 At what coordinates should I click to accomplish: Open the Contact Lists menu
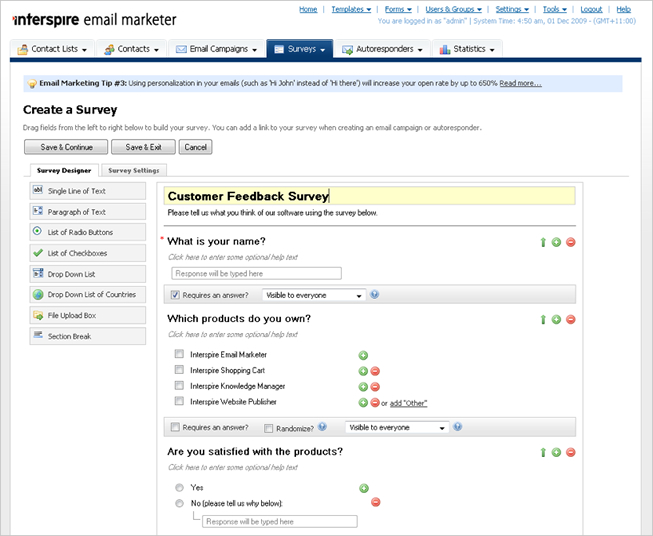tap(52, 49)
